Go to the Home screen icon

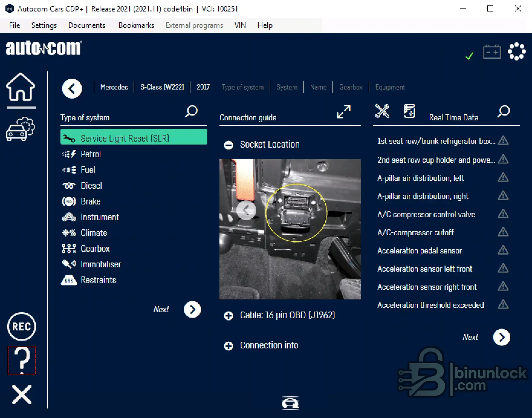tap(21, 87)
